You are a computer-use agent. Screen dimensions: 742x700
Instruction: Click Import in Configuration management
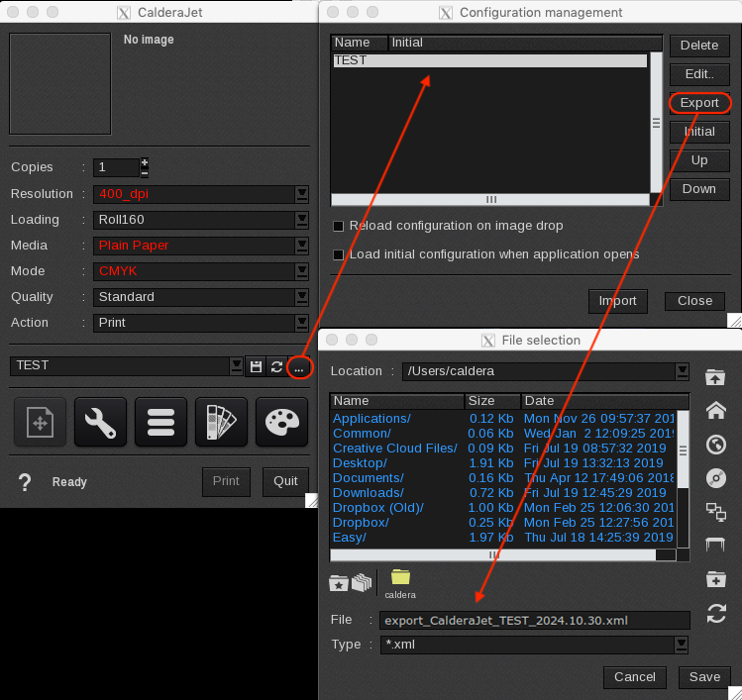coord(617,301)
